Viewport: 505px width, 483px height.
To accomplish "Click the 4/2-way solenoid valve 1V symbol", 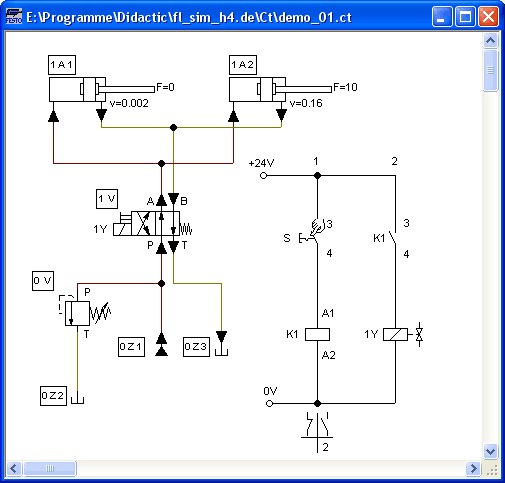I will click(x=153, y=223).
